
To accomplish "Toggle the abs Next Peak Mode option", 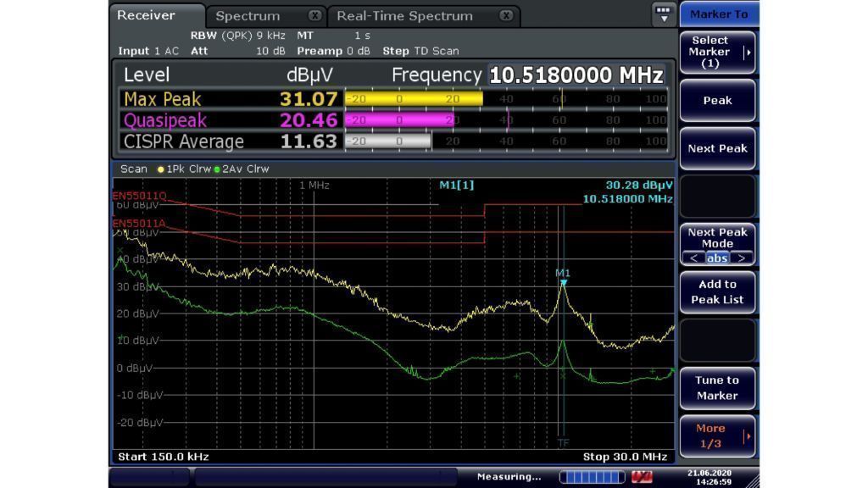I will pos(717,258).
